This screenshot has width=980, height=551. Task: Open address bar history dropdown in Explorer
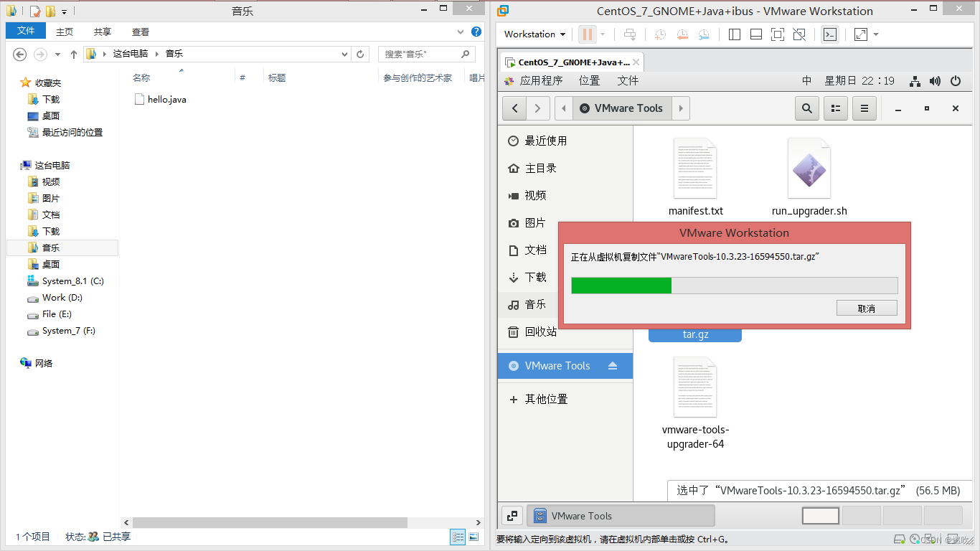click(x=345, y=54)
